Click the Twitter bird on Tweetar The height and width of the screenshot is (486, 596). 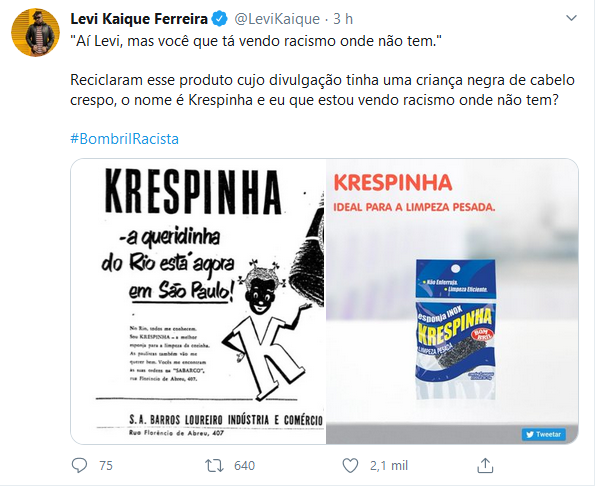(530, 434)
